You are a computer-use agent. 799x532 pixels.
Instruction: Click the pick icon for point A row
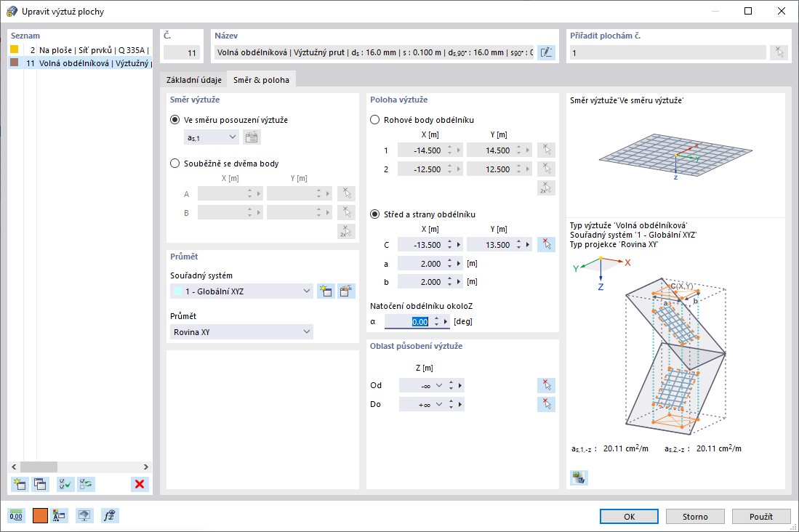click(347, 193)
